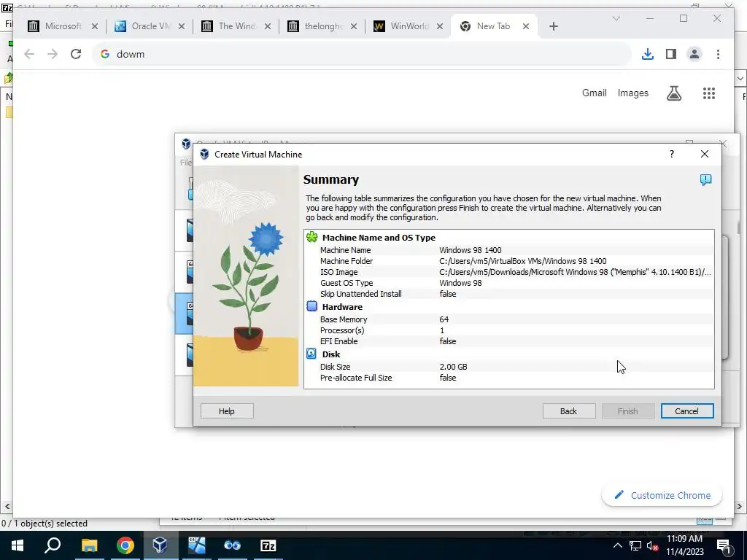Click the taskbar clock showing 11:09 AM
The height and width of the screenshot is (560, 747).
coord(684,545)
